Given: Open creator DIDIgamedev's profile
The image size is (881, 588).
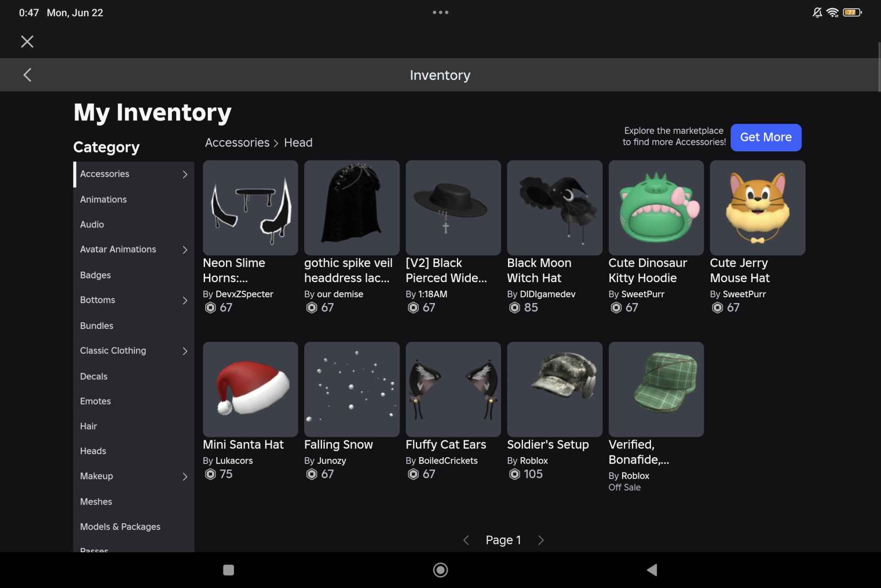Looking at the screenshot, I should (547, 294).
